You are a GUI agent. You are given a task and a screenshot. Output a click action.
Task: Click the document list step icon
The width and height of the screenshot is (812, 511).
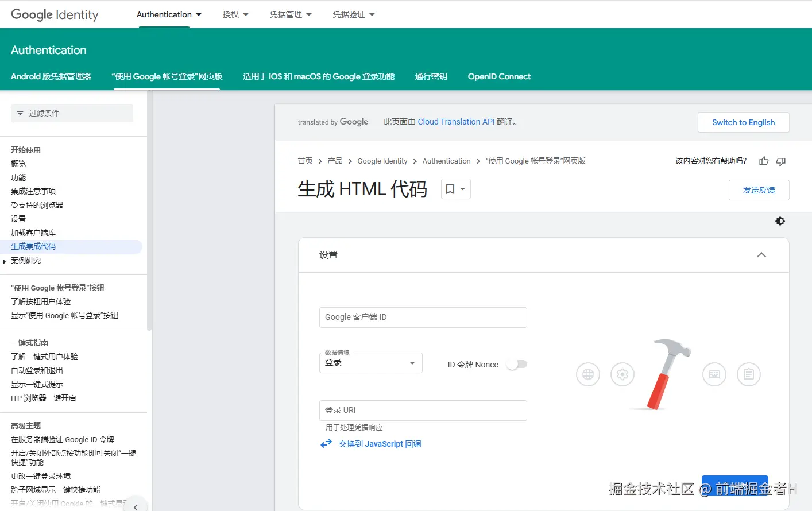(x=749, y=374)
